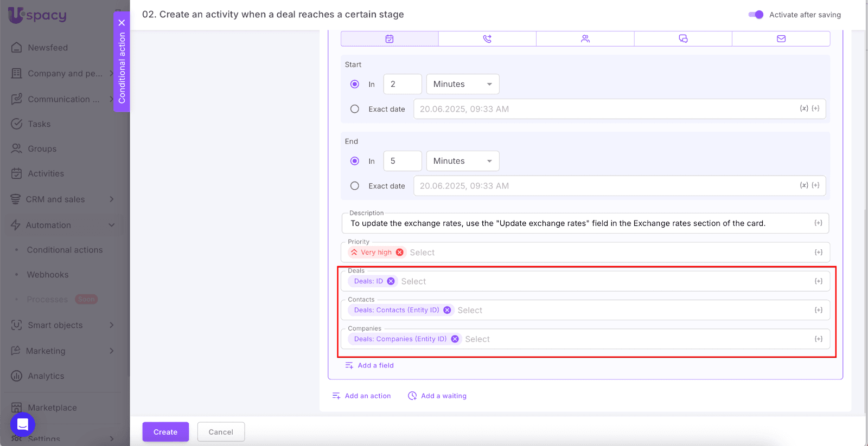Screen dimensions: 868x446
Task: Remove the Deals: ID tag
Action: click(x=391, y=281)
